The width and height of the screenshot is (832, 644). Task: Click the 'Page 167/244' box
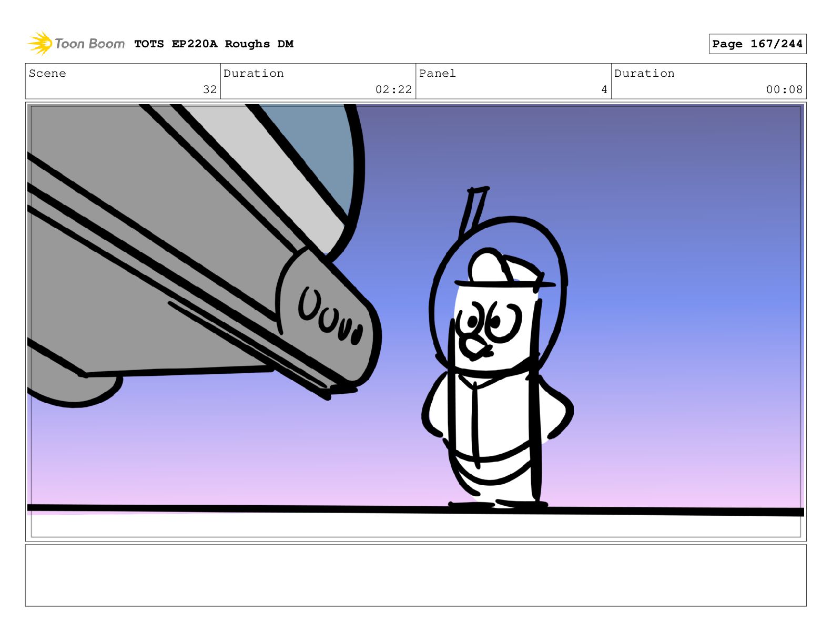757,44
